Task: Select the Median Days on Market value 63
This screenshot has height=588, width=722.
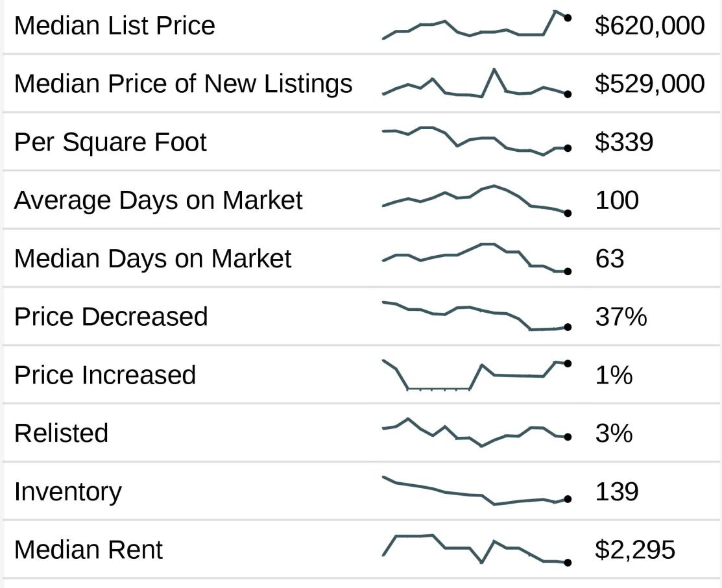Action: click(x=610, y=258)
